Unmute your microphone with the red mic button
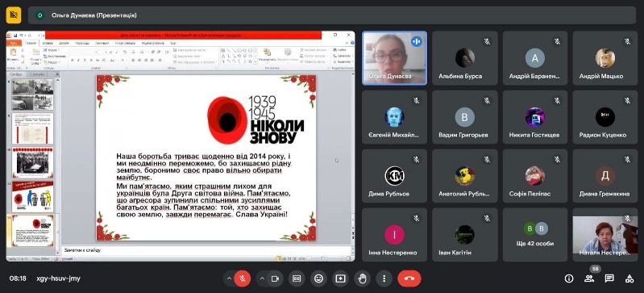 pyautogui.click(x=243, y=278)
